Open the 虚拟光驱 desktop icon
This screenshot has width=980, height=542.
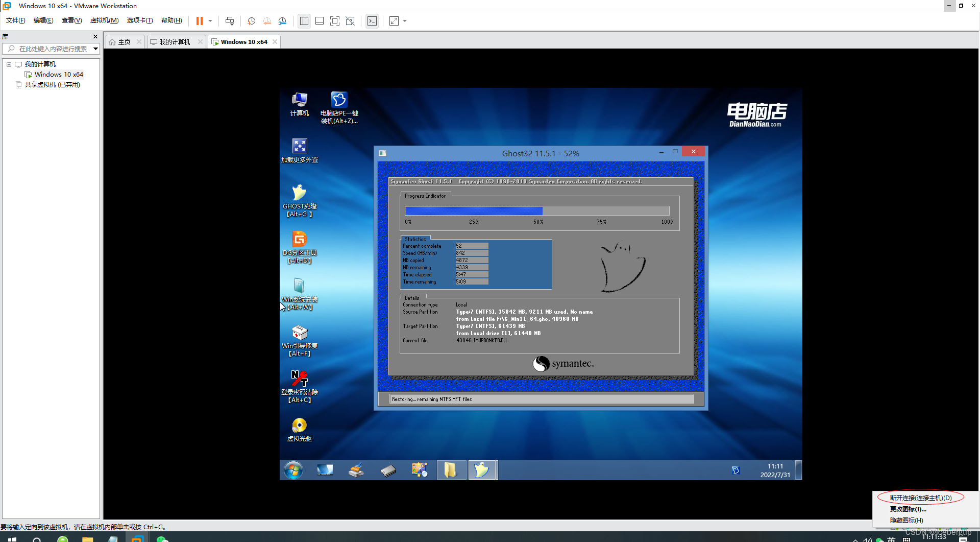299,430
